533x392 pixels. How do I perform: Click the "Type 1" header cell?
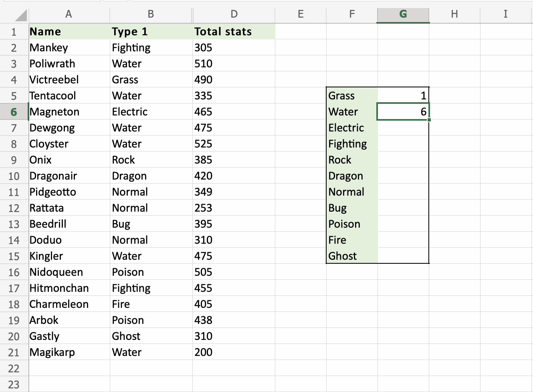tap(151, 32)
